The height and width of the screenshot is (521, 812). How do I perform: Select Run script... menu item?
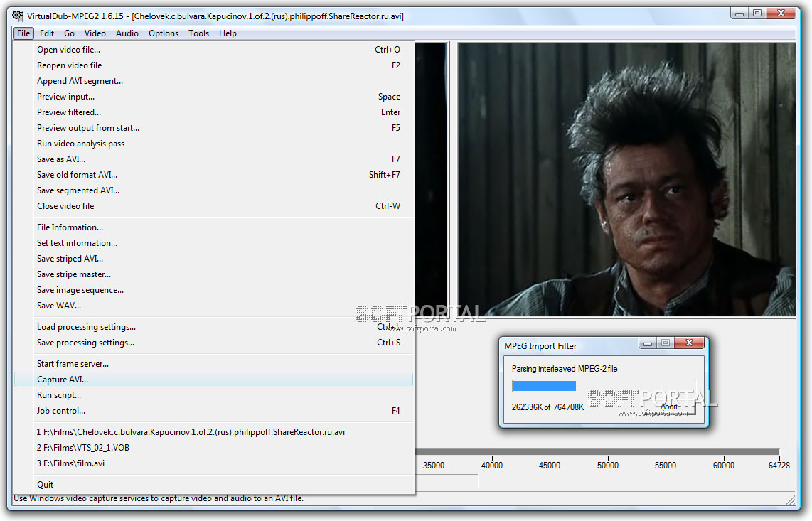tap(213, 395)
